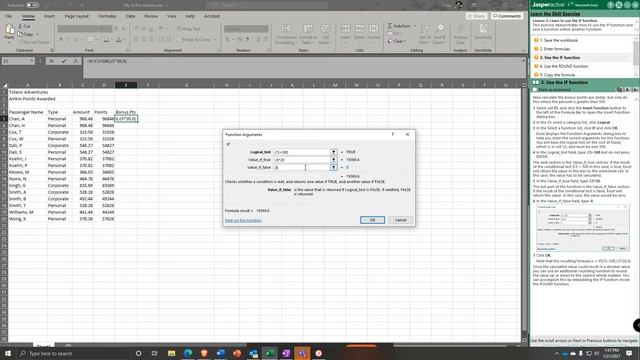
Task: Click the taskbar search box
Action: pos(72,353)
